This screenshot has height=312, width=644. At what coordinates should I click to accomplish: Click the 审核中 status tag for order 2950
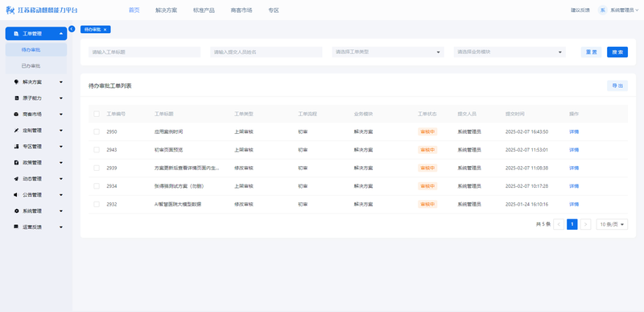(x=427, y=132)
